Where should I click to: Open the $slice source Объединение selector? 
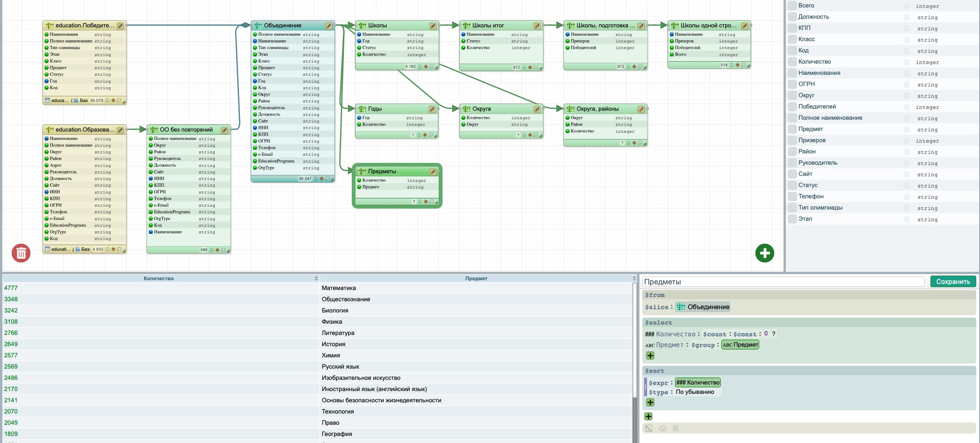coord(703,307)
